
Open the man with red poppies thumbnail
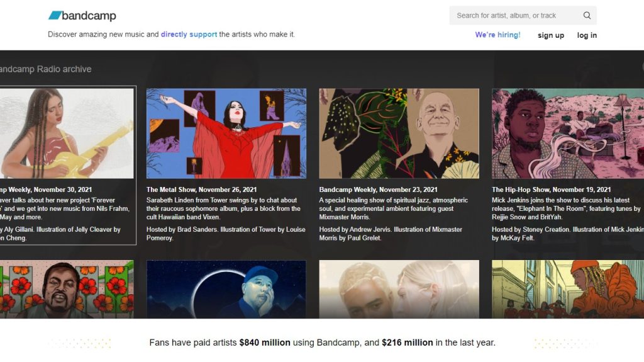click(67, 289)
